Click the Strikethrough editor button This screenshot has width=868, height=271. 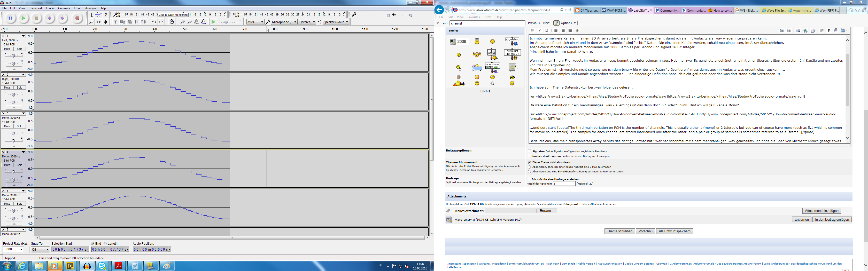pos(577,31)
